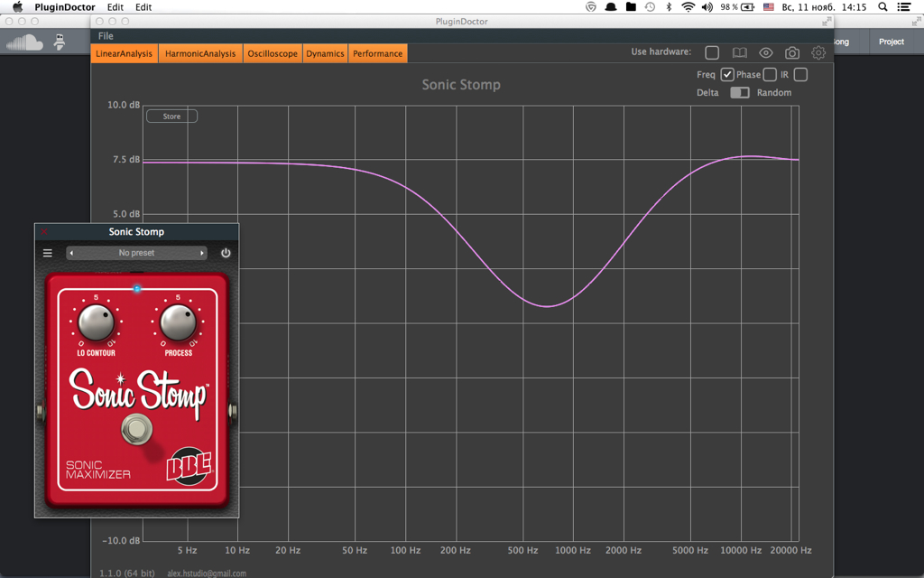This screenshot has width=924, height=578.
Task: Click the alex.hstudio@gmail.com text
Action: pos(207,573)
